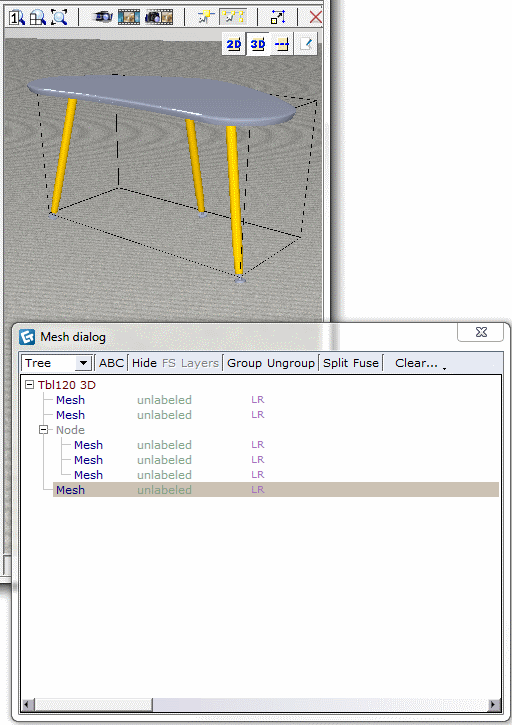Click the Group button
This screenshot has width=512, height=725.
pyautogui.click(x=245, y=363)
